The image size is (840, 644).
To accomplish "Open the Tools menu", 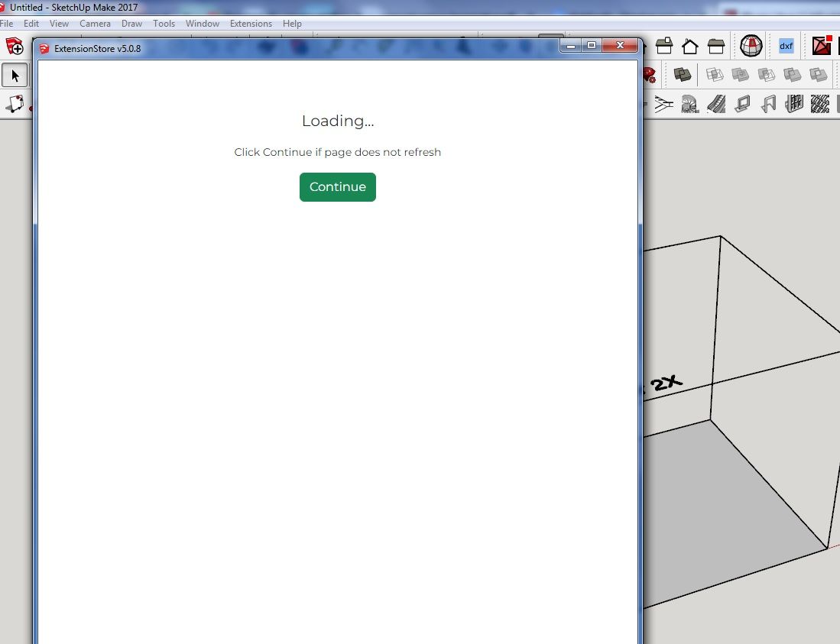I will point(164,24).
